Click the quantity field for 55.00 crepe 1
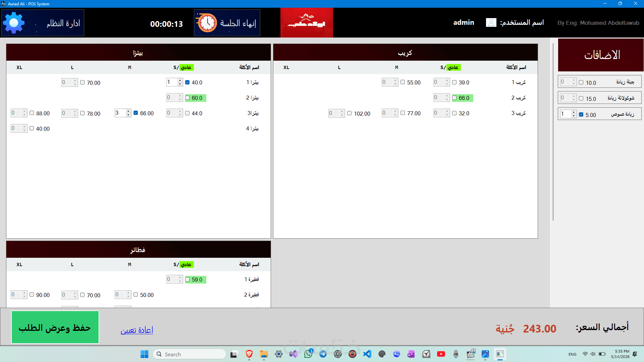644x362 pixels. point(387,82)
